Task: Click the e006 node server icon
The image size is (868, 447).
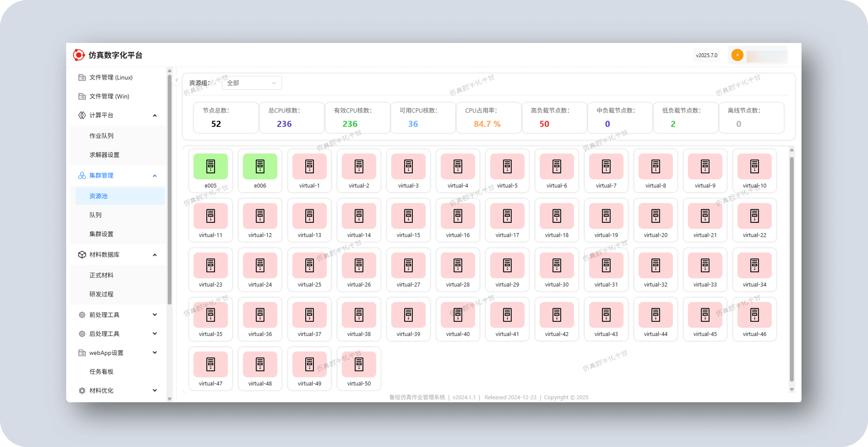Action: [260, 166]
